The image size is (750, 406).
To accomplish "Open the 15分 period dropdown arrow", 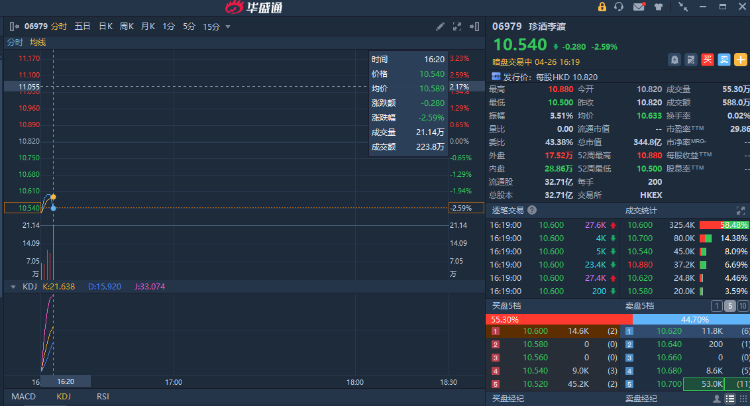I will 228,27.
